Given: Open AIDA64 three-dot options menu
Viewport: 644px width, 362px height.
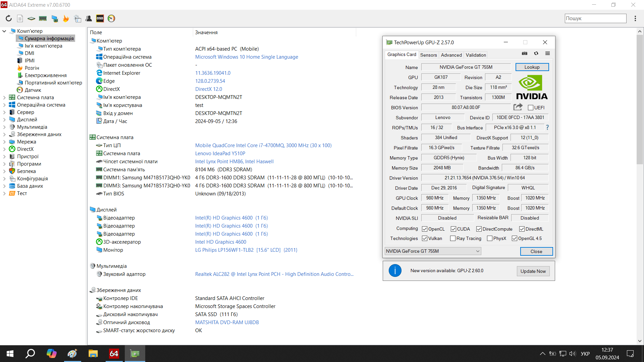Looking at the screenshot, I should (635, 18).
